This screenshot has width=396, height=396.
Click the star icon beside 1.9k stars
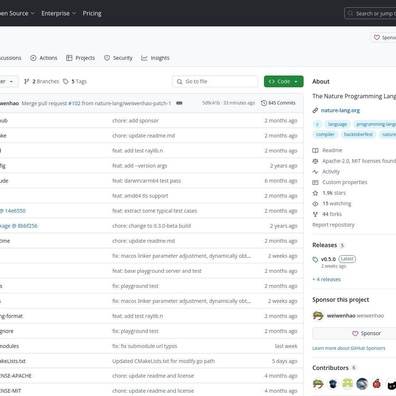315,193
